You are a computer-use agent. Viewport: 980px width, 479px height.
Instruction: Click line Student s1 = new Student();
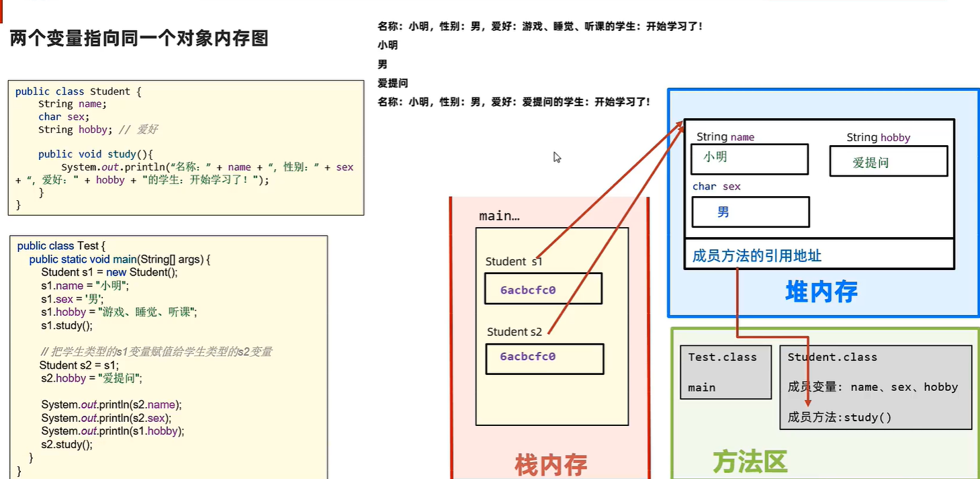click(109, 272)
